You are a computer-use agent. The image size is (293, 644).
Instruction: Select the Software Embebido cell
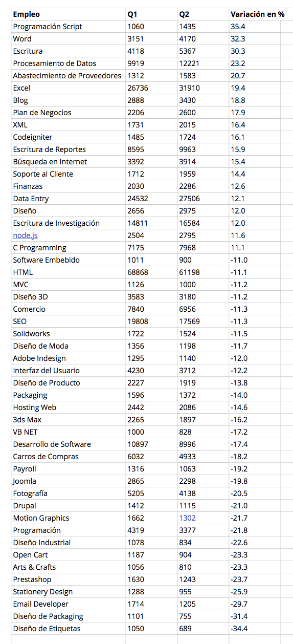pyautogui.click(x=68, y=260)
